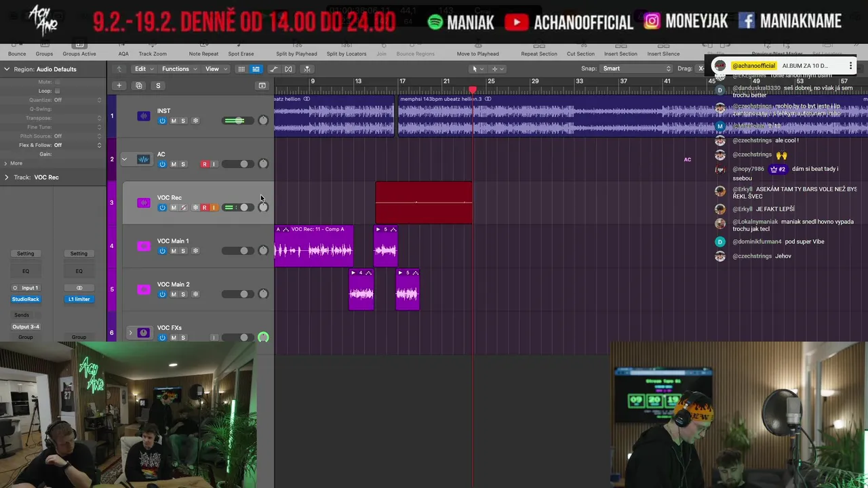Expand the More region parameters
Image resolution: width=868 pixels, height=488 pixels.
click(x=6, y=163)
